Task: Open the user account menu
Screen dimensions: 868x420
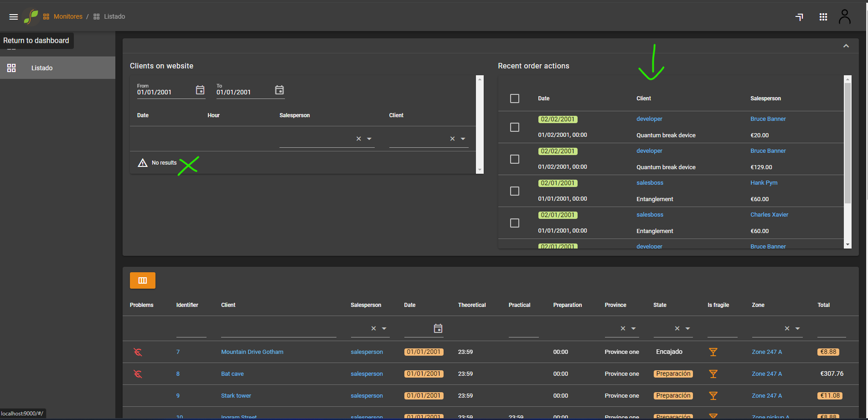Action: (x=845, y=17)
